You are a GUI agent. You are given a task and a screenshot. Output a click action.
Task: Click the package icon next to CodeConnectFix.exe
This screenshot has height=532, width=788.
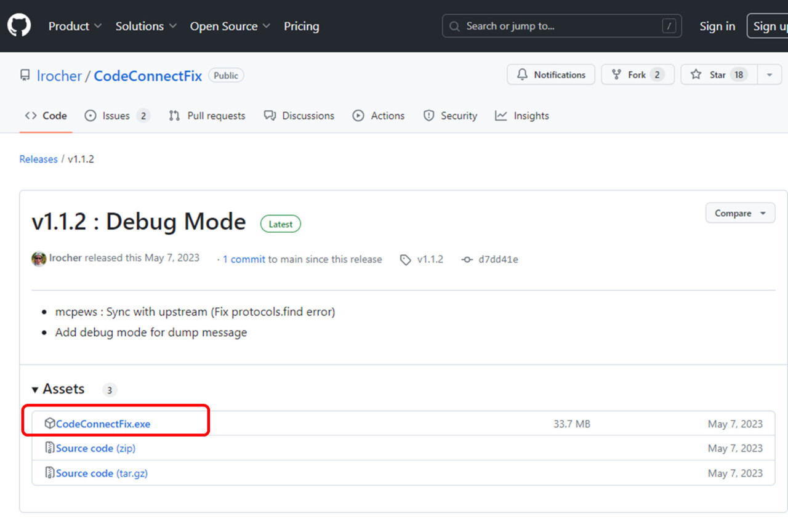[50, 423]
